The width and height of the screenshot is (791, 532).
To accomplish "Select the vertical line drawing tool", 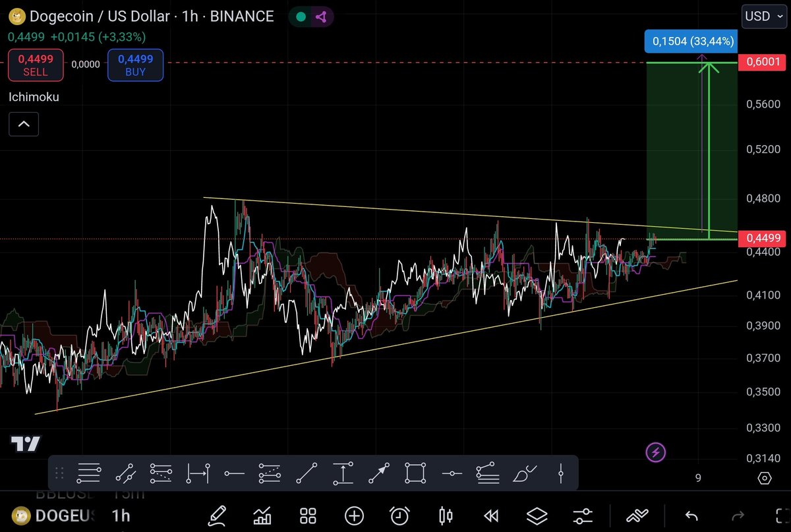I will coord(561,473).
